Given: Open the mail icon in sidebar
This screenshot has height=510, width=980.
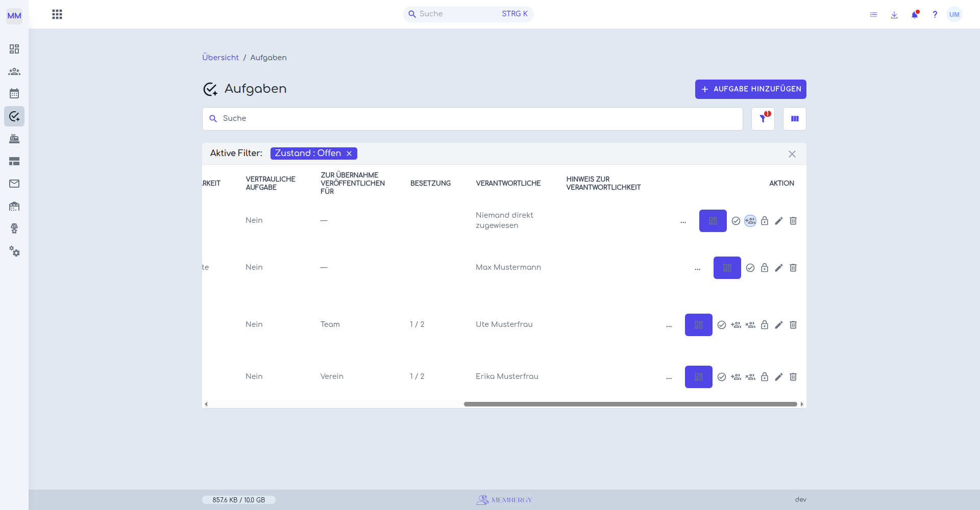Looking at the screenshot, I should tap(14, 184).
